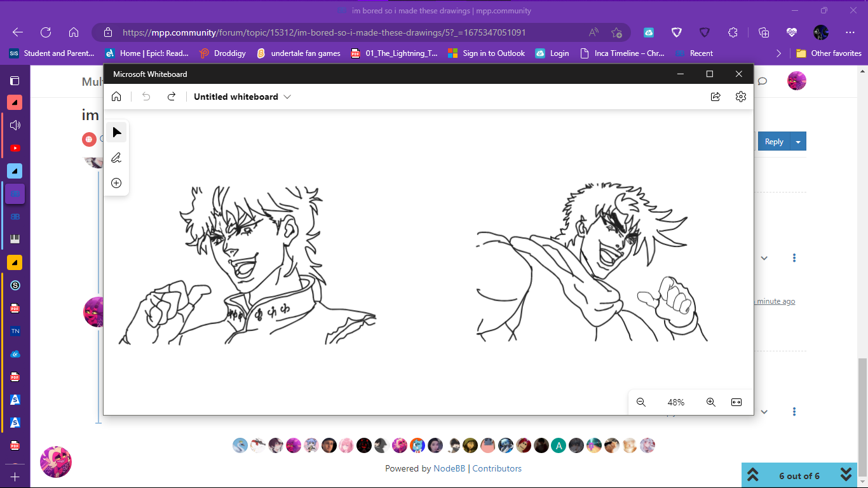
Task: Open browser profile avatar
Action: [821, 32]
